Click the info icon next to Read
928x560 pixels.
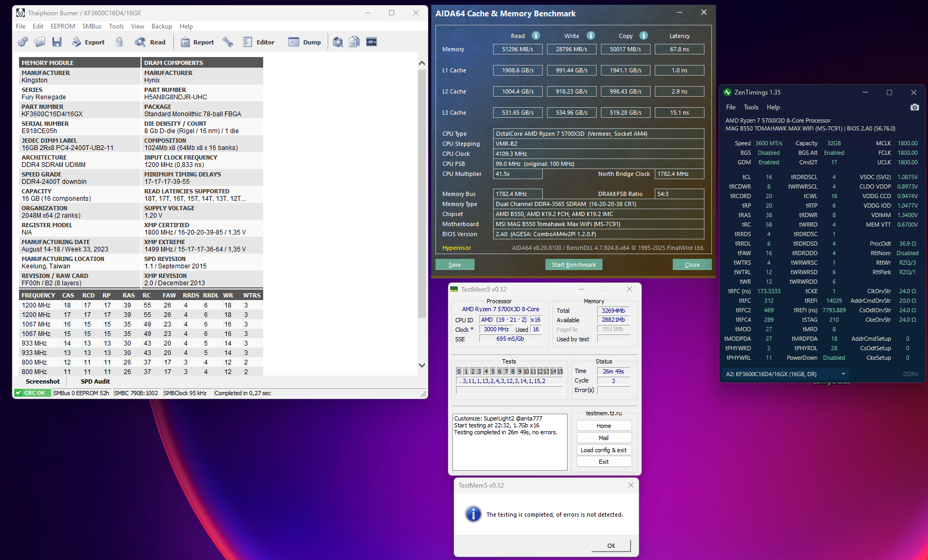coord(536,35)
